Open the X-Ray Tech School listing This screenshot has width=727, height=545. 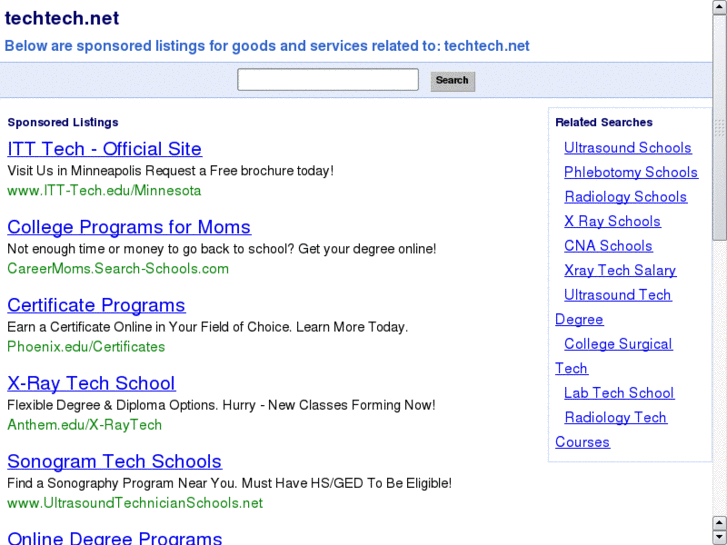[x=91, y=383]
